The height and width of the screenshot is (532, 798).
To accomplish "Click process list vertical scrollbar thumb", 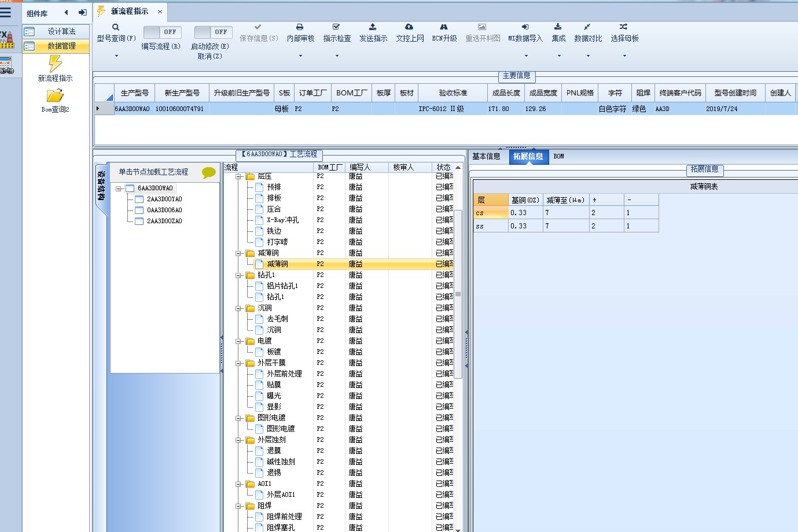I will point(458,294).
